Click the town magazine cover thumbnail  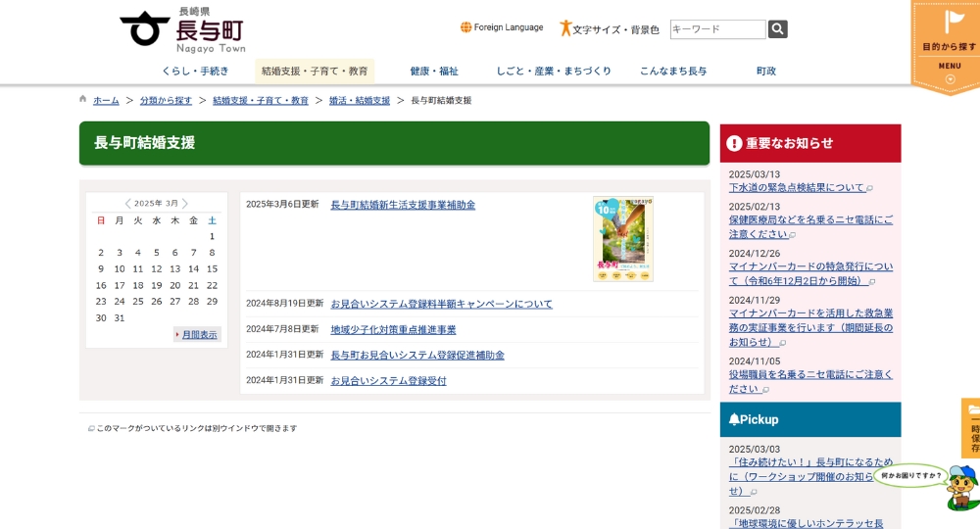click(622, 239)
